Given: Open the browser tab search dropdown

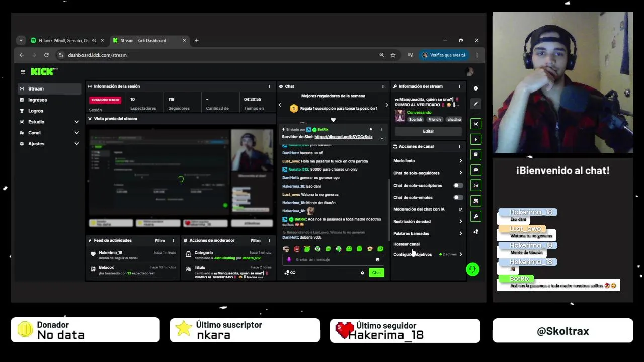Looking at the screenshot, I should coord(21,40).
